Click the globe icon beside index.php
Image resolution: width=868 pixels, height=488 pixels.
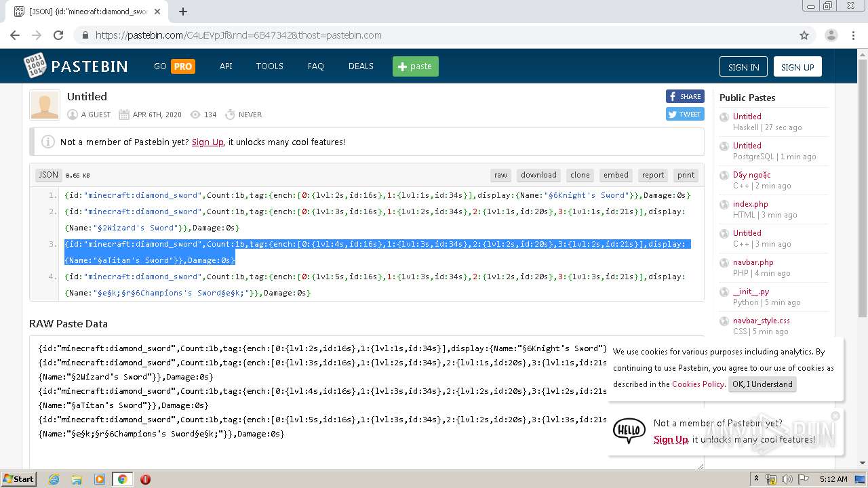coord(724,205)
